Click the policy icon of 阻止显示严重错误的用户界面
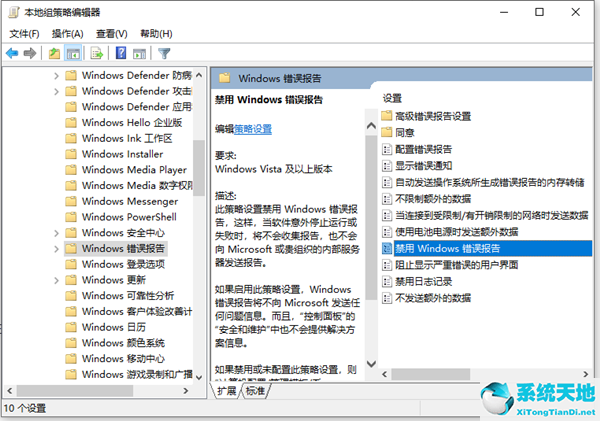The width and height of the screenshot is (600, 421). (x=387, y=265)
